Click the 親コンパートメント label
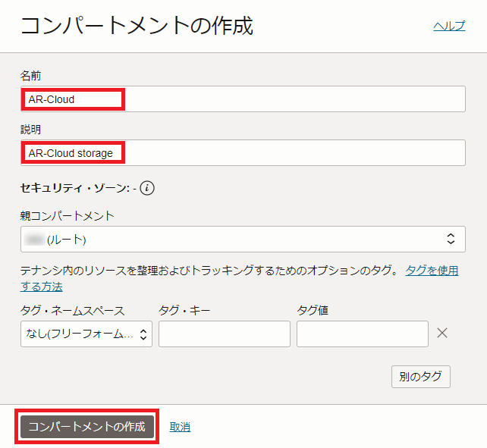Screen dimensions: 487x448 point(68,215)
